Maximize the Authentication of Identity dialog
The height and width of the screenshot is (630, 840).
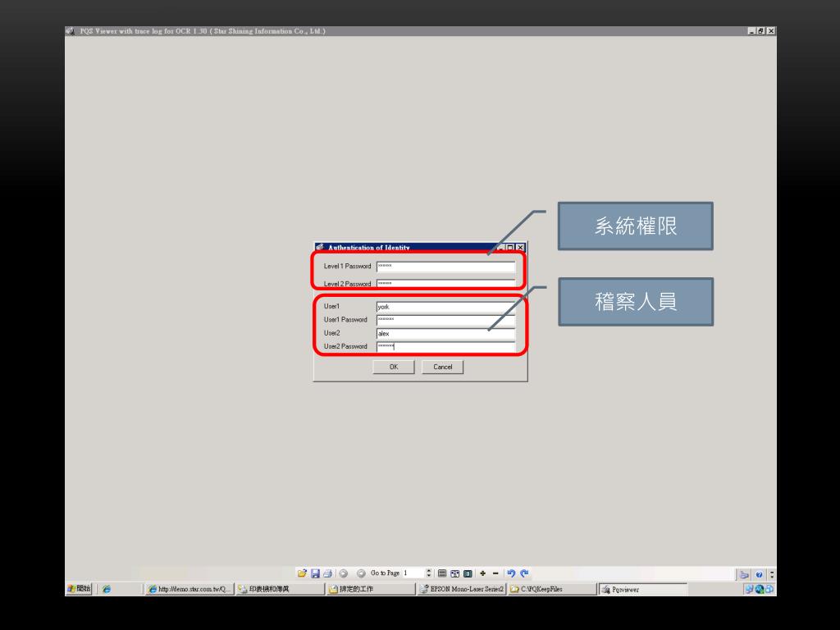510,248
